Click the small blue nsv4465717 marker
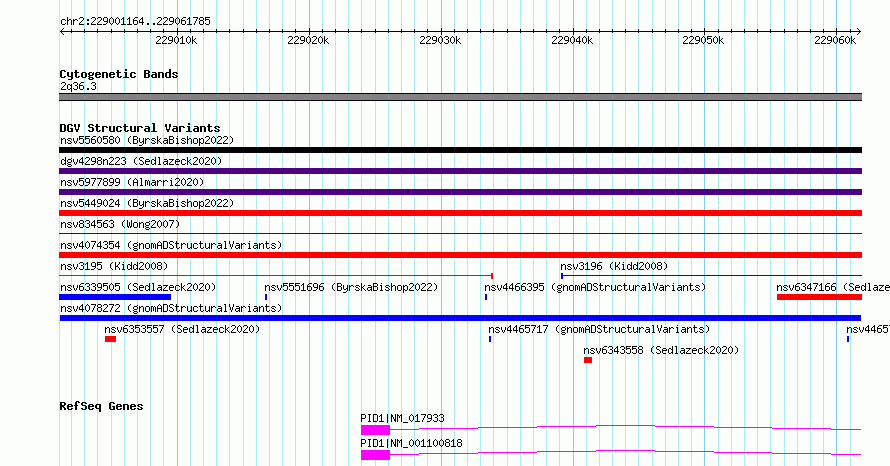The height and width of the screenshot is (466, 890). click(490, 339)
